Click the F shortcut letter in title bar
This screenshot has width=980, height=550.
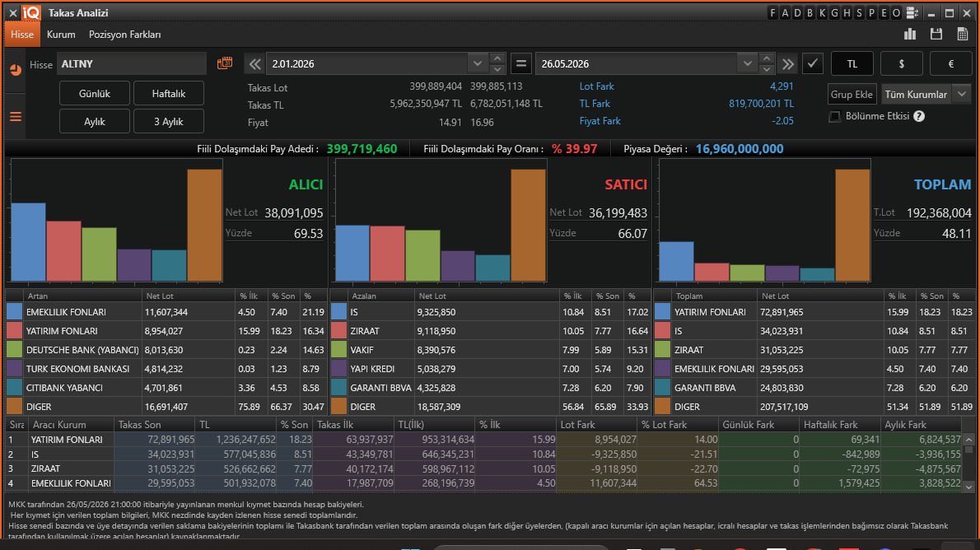773,12
